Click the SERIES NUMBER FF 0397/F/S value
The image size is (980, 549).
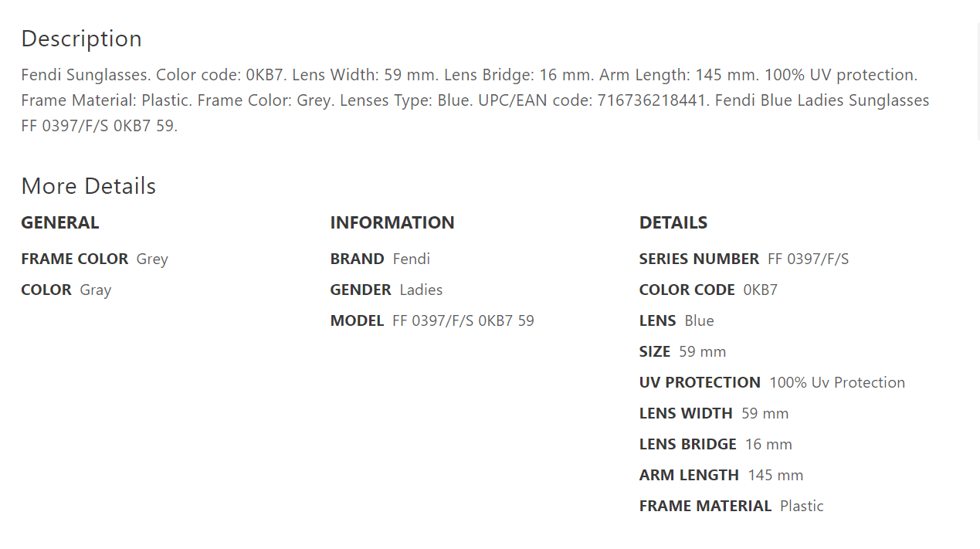[808, 259]
